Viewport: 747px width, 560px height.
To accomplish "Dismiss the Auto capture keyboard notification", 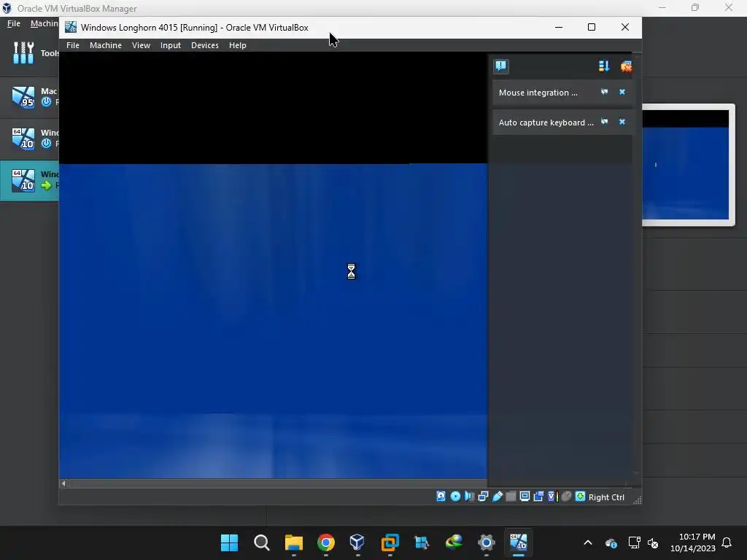I will point(622,122).
